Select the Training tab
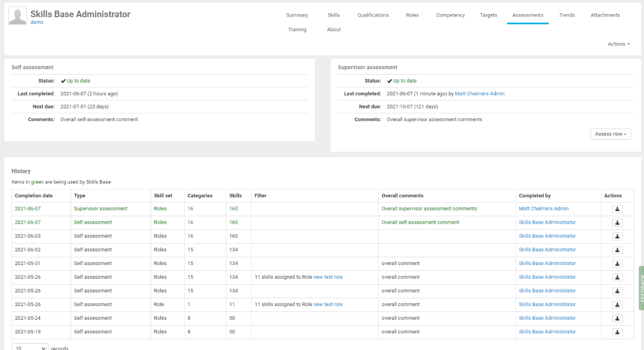 [297, 30]
